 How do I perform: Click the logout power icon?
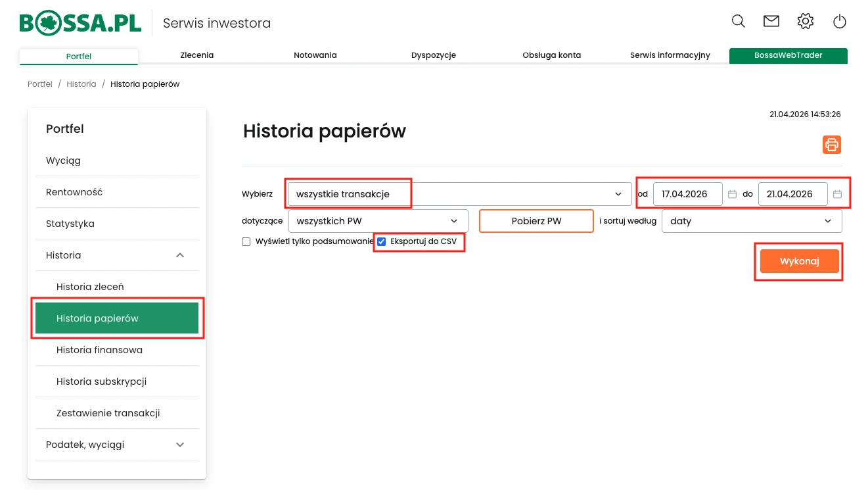(840, 22)
